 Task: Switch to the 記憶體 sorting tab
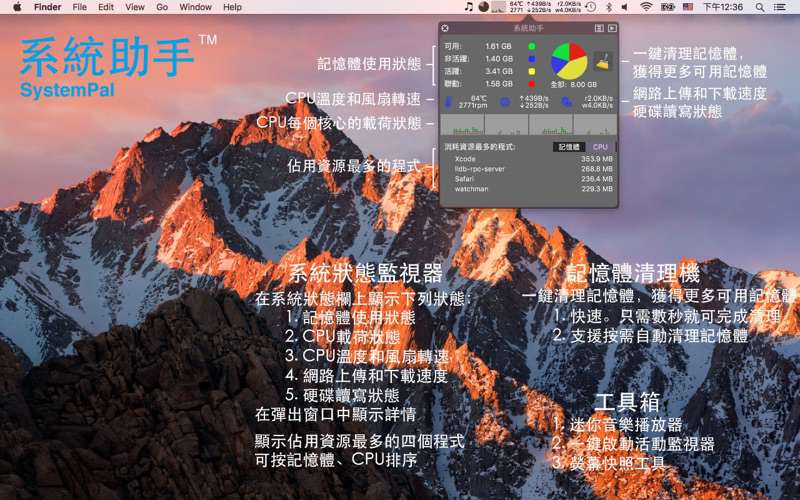[569, 147]
